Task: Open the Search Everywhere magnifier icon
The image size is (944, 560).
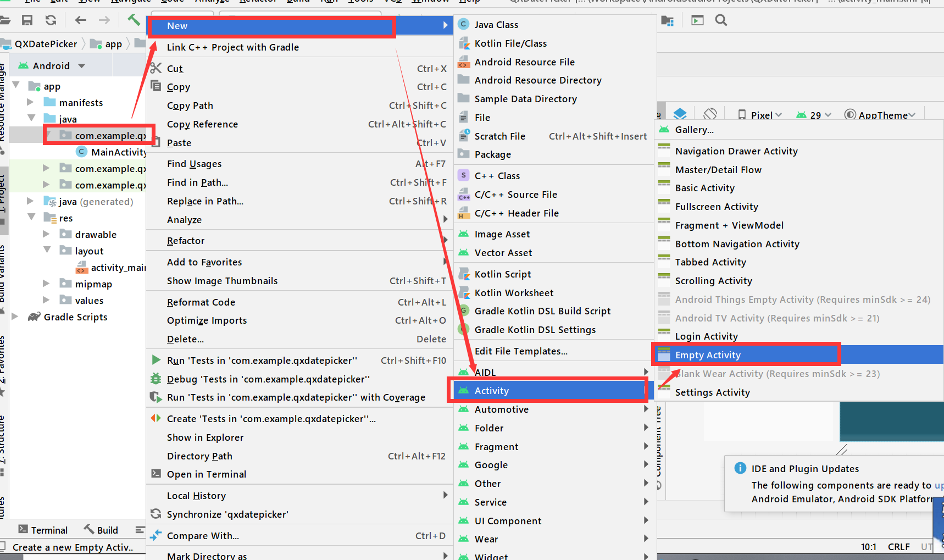Action: 721,20
